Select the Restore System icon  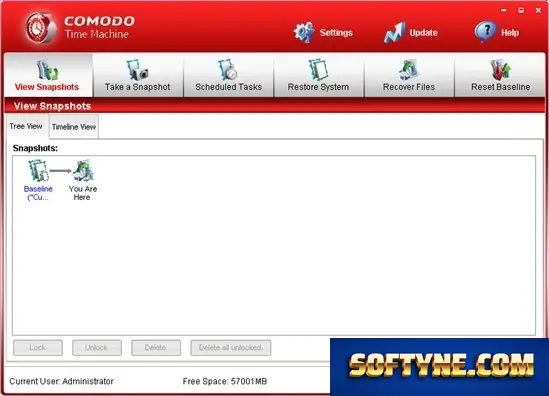(318, 70)
